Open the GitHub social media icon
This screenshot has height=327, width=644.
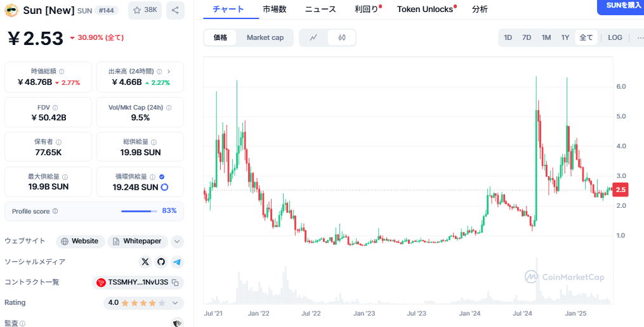161,262
